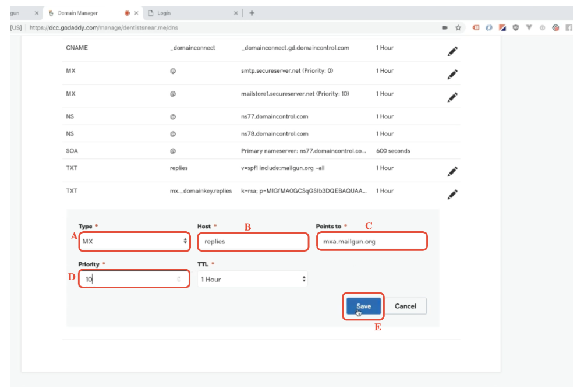Screen dimensions: 577x392
Task: Click the Host field containing replies
Action: [253, 241]
